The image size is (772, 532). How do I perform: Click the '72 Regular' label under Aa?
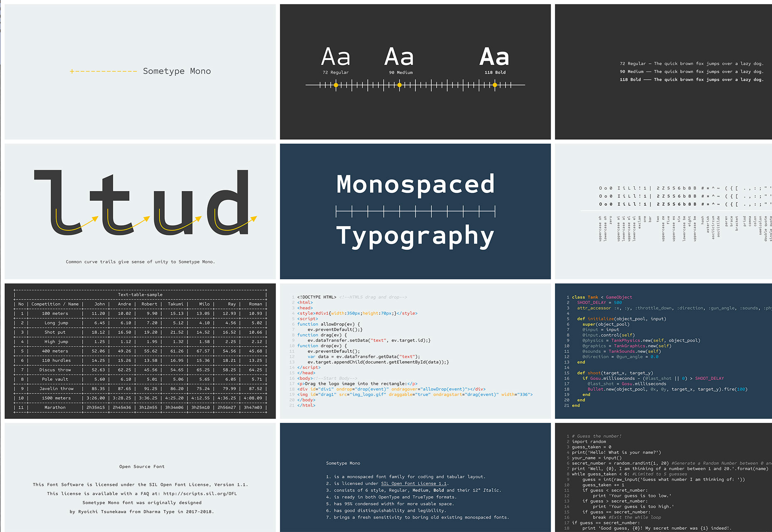[x=336, y=72]
